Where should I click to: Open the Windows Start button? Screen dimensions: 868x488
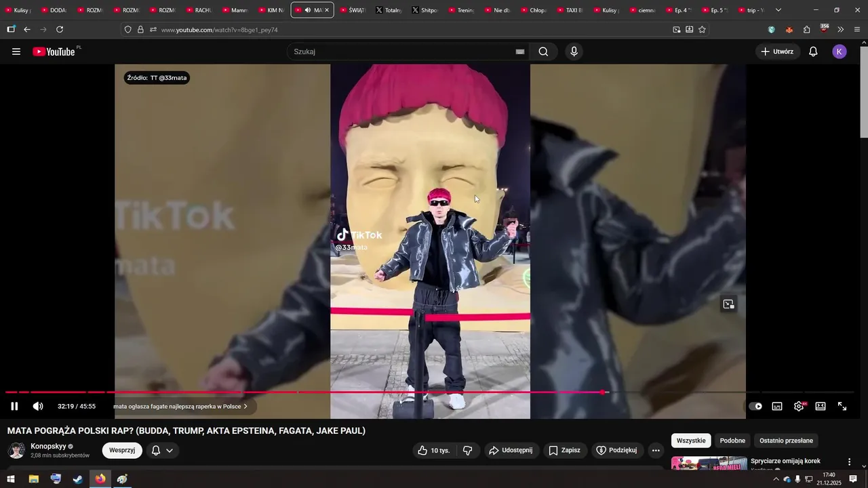[11, 479]
